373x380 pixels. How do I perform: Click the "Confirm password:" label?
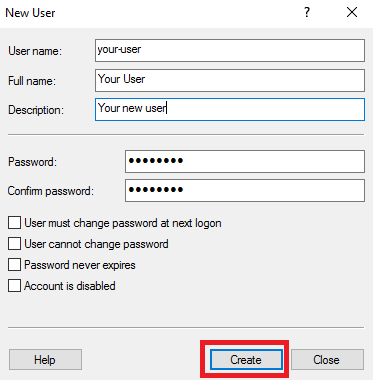[x=51, y=191]
